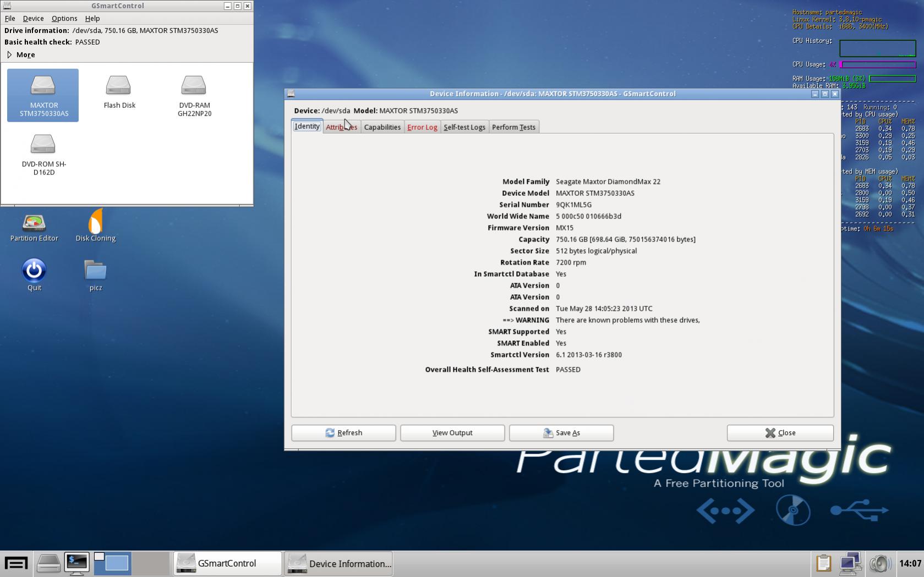Click the View Output button
Image resolution: width=924 pixels, height=577 pixels.
[x=452, y=433]
